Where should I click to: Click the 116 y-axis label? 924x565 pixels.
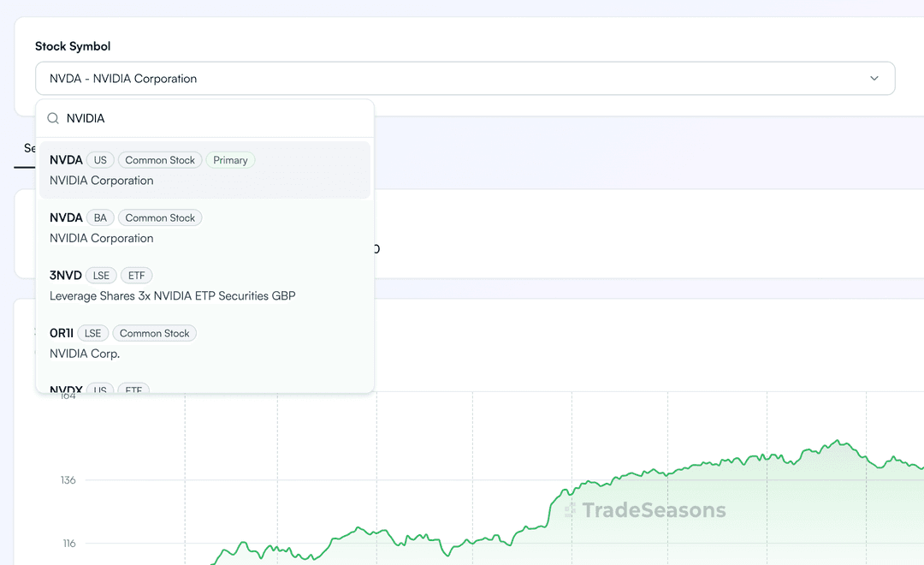(x=69, y=544)
